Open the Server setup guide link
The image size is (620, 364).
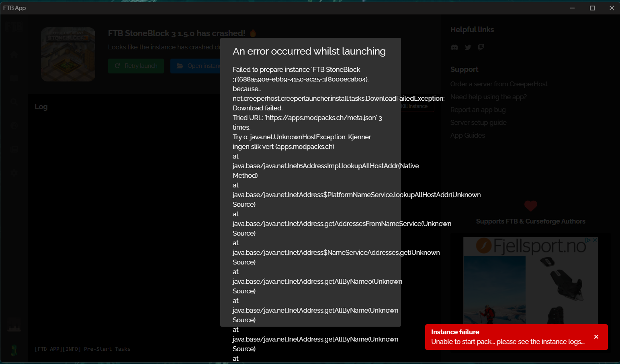tap(478, 122)
